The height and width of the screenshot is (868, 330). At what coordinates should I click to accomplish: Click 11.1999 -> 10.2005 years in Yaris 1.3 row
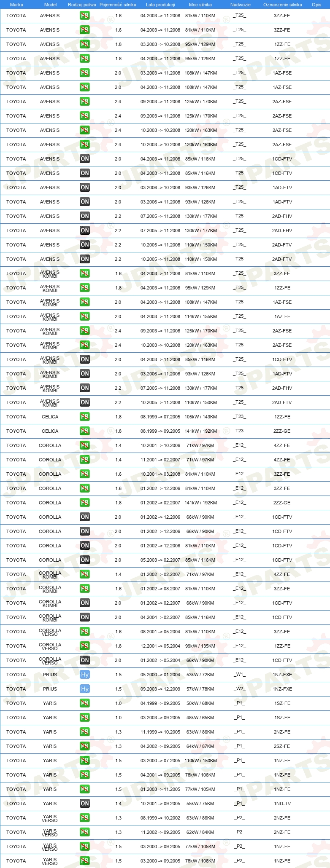pos(160,732)
